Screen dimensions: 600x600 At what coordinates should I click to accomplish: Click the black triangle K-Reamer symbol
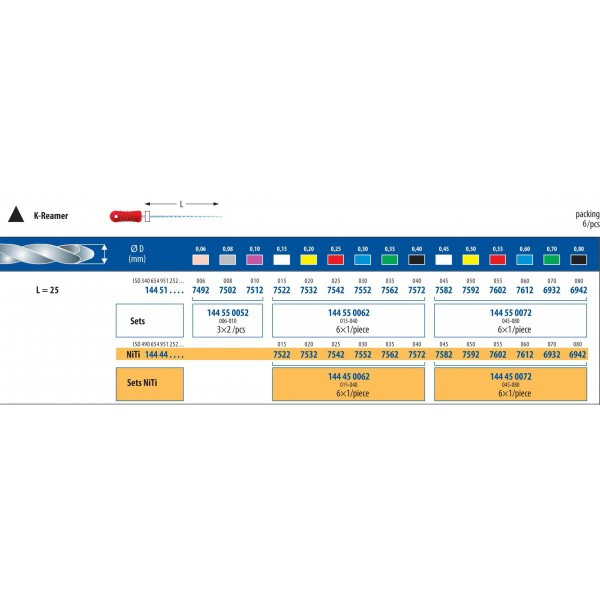coord(16,215)
